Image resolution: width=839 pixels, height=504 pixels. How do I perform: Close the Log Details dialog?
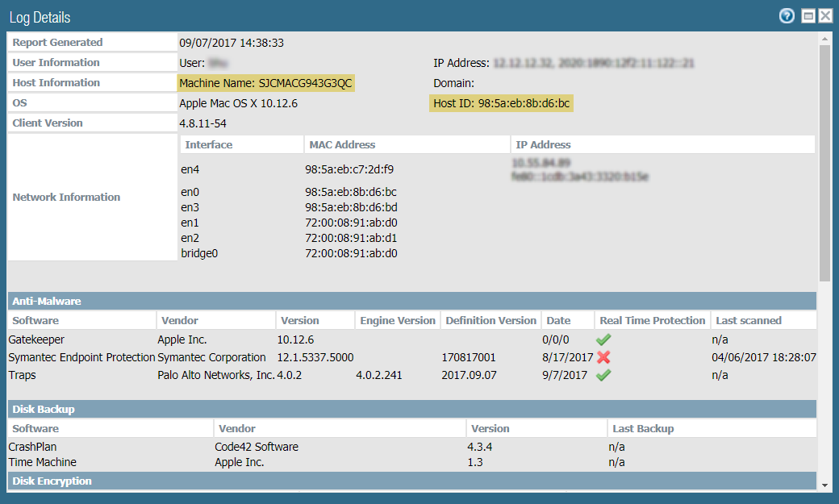(824, 16)
